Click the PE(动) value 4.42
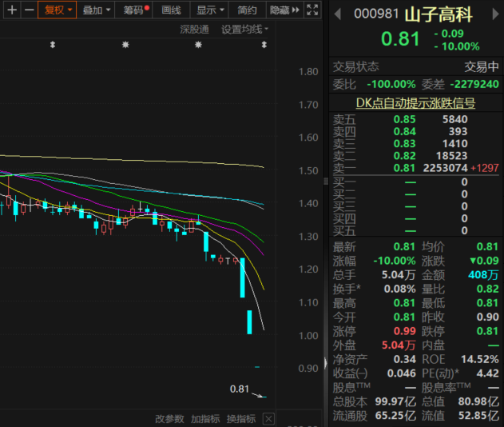 [x=487, y=373]
